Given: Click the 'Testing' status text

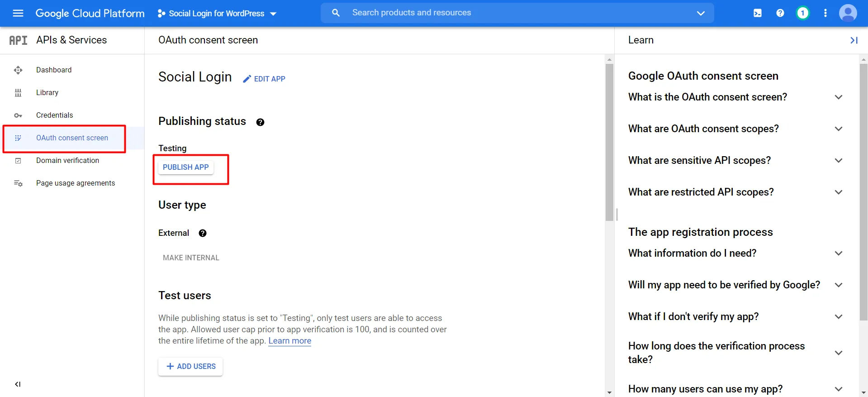Looking at the screenshot, I should (172, 148).
